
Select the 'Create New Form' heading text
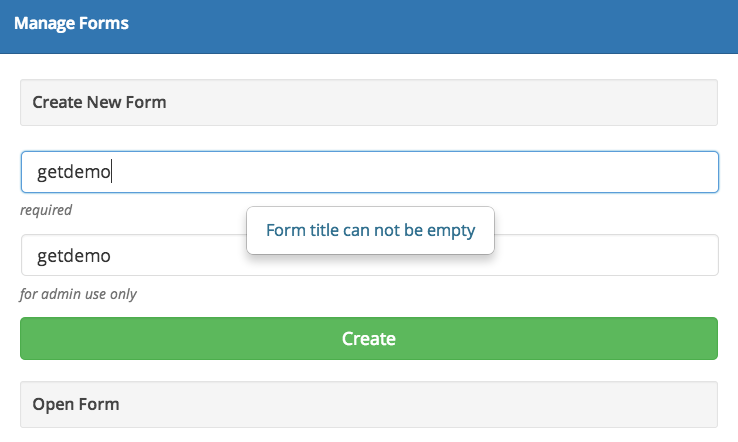tap(99, 102)
